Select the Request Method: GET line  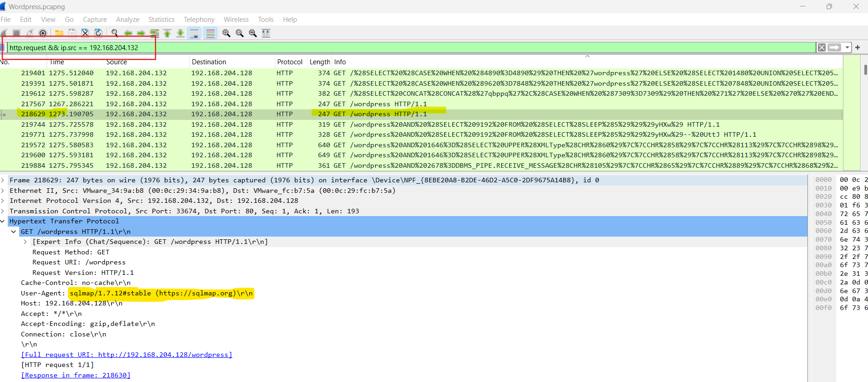71,252
